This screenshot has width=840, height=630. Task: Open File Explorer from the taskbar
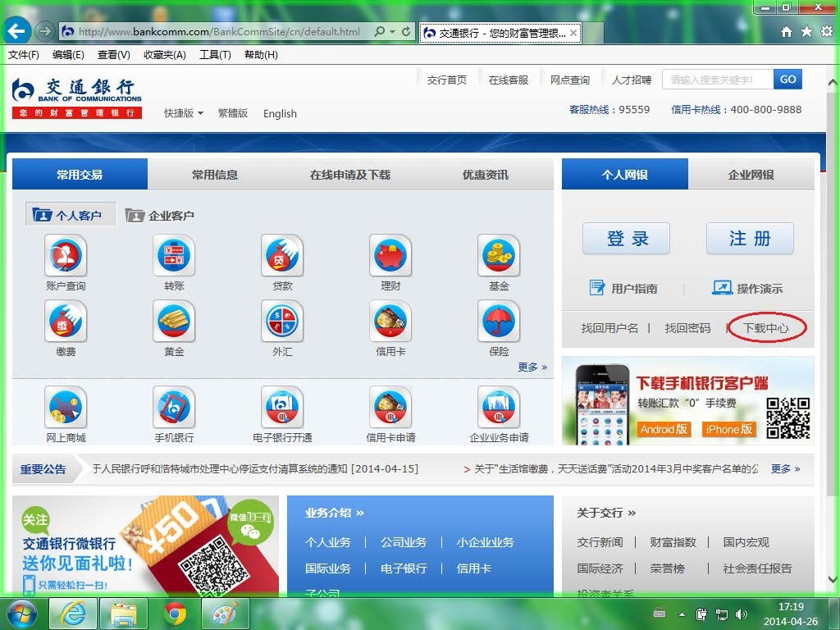coord(125,614)
